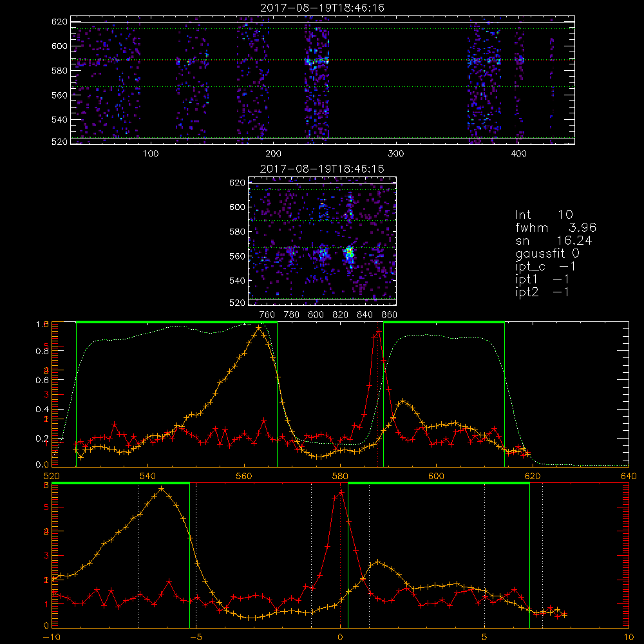Screen dimensions: 644x644
Task: Click the orange curve main peak in upper profile plot
Action: [x=258, y=328]
